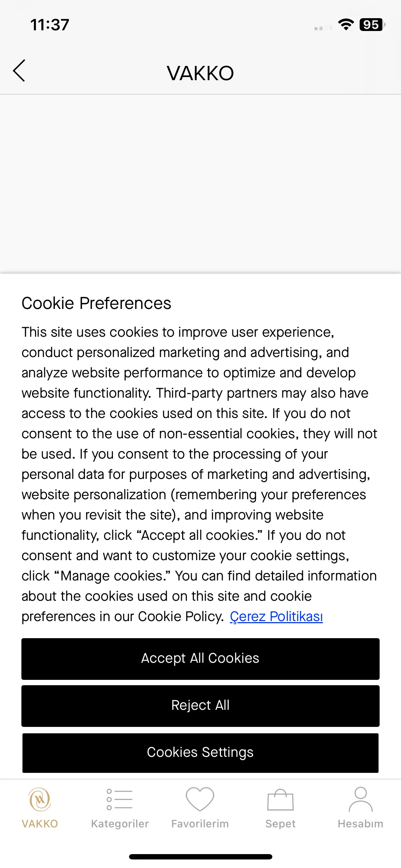Go back using the header arrow
Screen dimensions: 401x868
coord(19,71)
